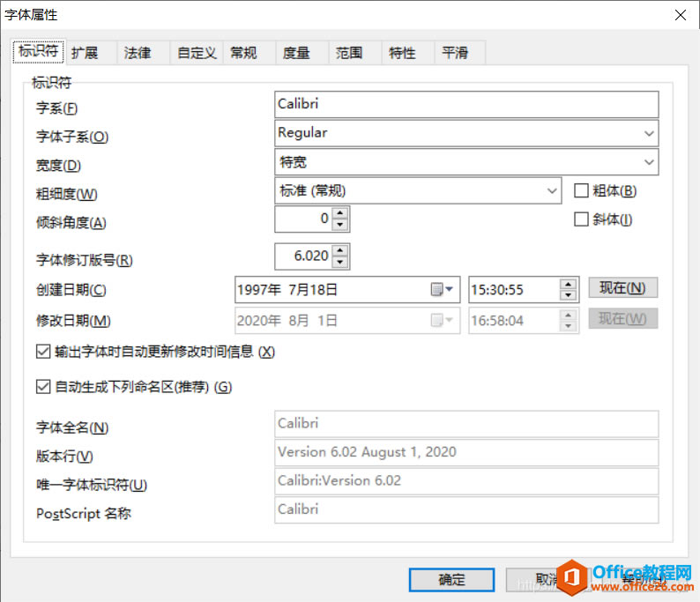Click the 修改 time down arrow
The height and width of the screenshot is (602, 700).
click(569, 326)
